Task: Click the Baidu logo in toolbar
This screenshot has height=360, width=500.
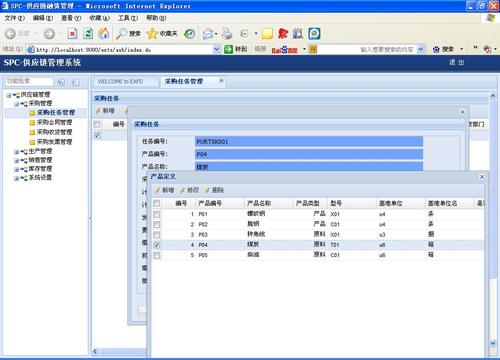Action: [x=284, y=50]
